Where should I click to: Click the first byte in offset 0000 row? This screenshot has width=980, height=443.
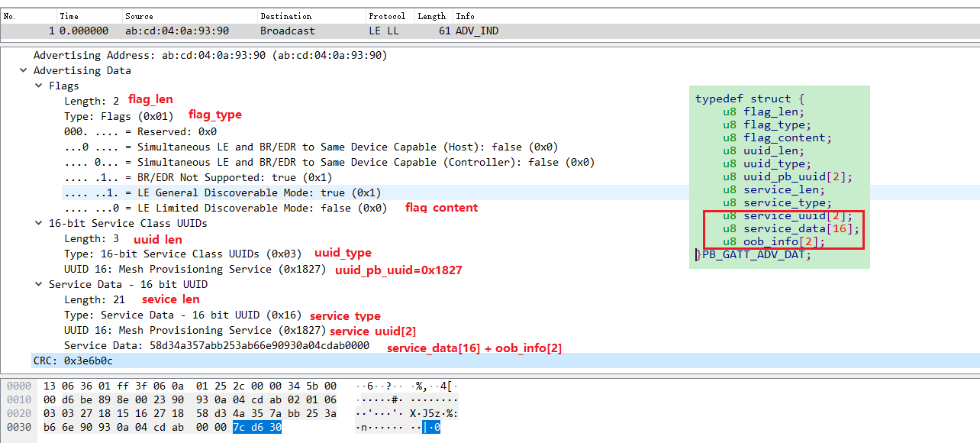(x=50, y=386)
